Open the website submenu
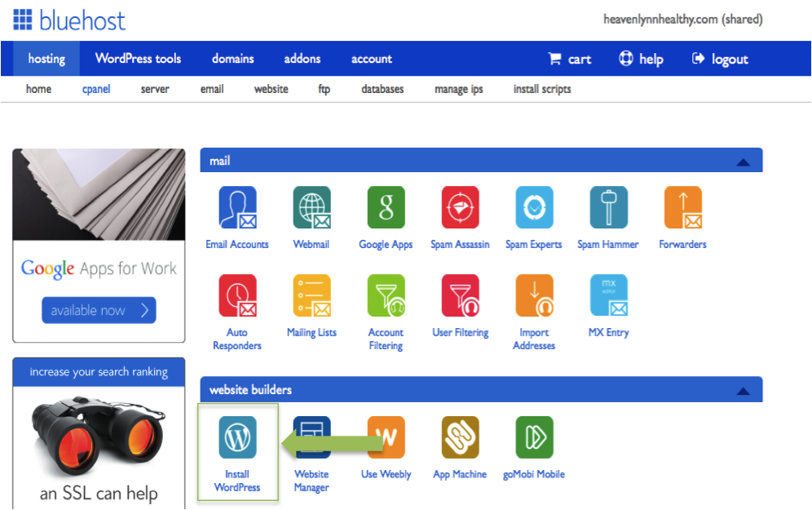The height and width of the screenshot is (510, 812). pos(271,89)
